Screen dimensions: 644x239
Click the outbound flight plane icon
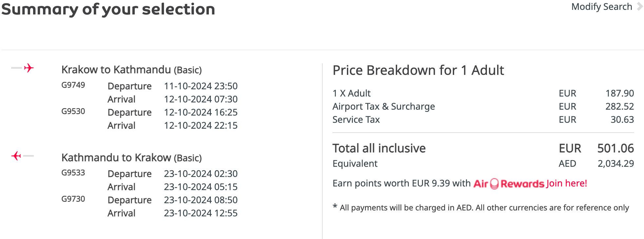(x=29, y=68)
